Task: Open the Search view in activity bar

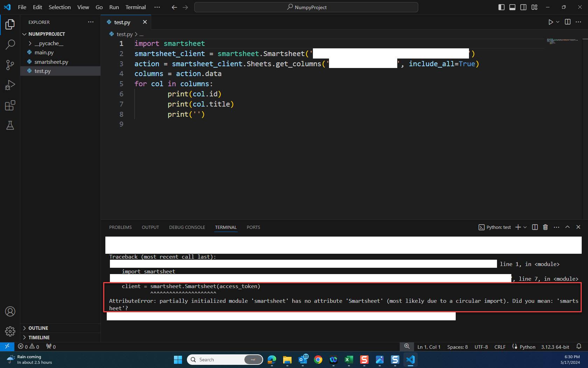Action: [x=10, y=45]
